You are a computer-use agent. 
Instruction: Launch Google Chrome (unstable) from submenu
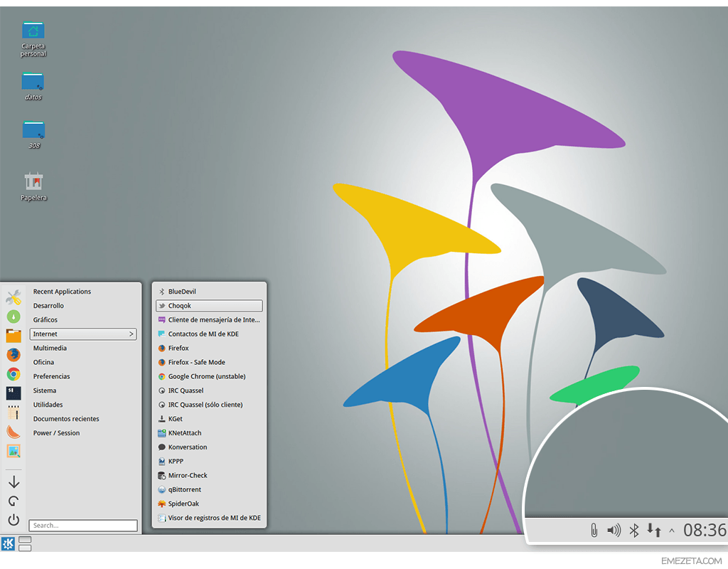coord(210,377)
